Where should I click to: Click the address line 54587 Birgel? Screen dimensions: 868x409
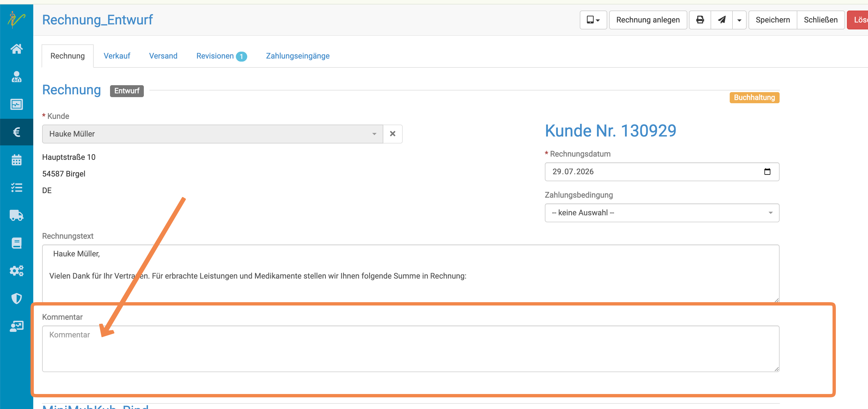(64, 174)
